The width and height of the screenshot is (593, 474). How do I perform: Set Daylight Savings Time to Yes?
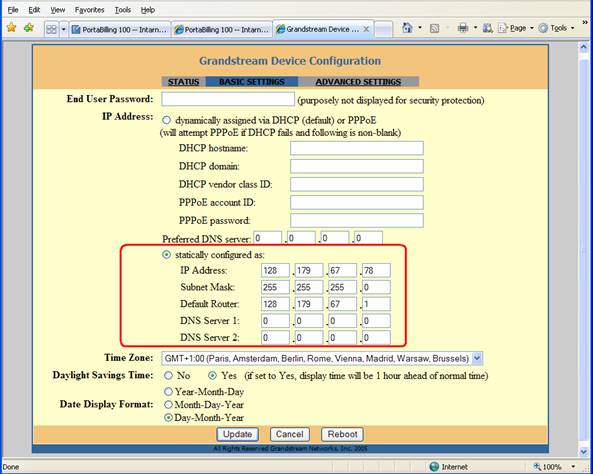[213, 376]
